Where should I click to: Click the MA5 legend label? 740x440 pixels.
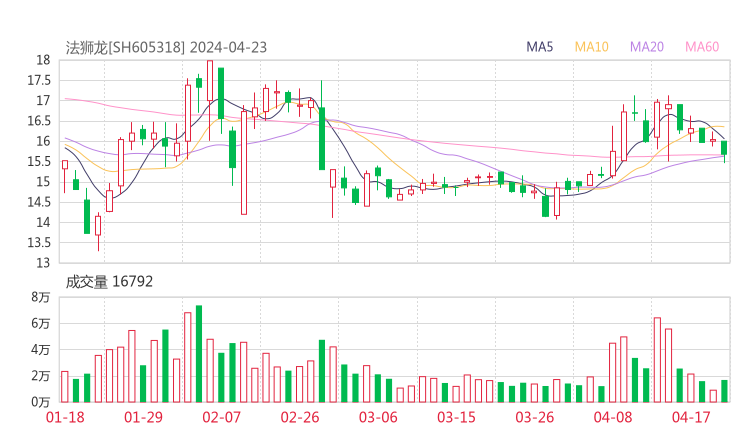click(x=539, y=47)
